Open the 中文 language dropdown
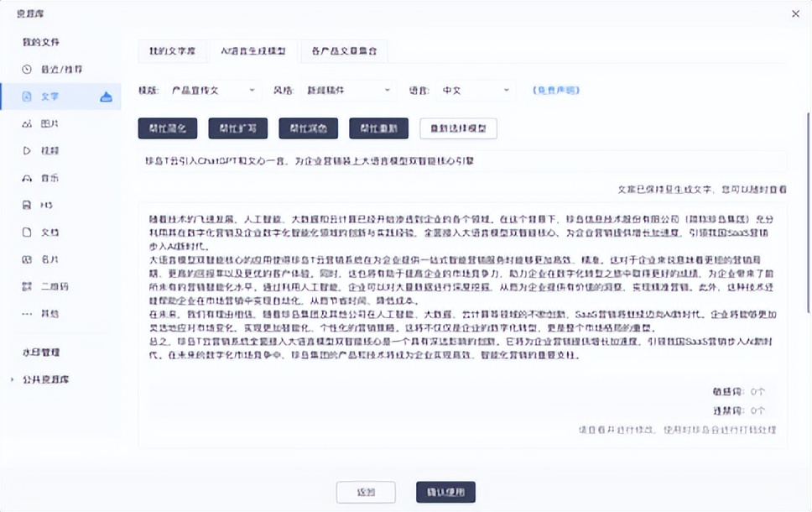The image size is (812, 512). coord(476,89)
